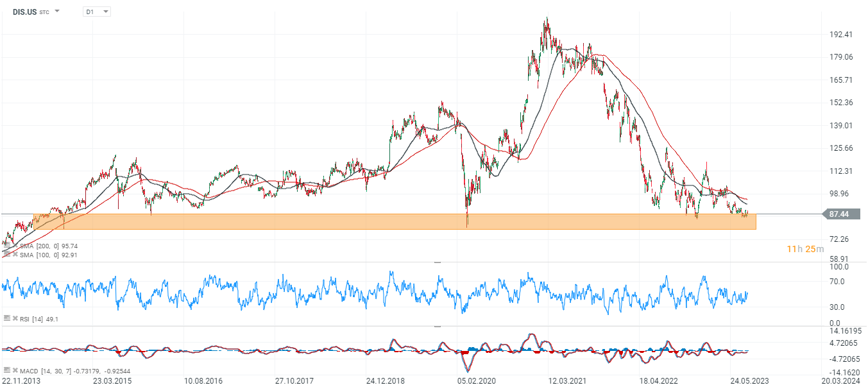The height and width of the screenshot is (392, 868).
Task: Remove RSI indicator with X icon
Action: [x=15, y=318]
